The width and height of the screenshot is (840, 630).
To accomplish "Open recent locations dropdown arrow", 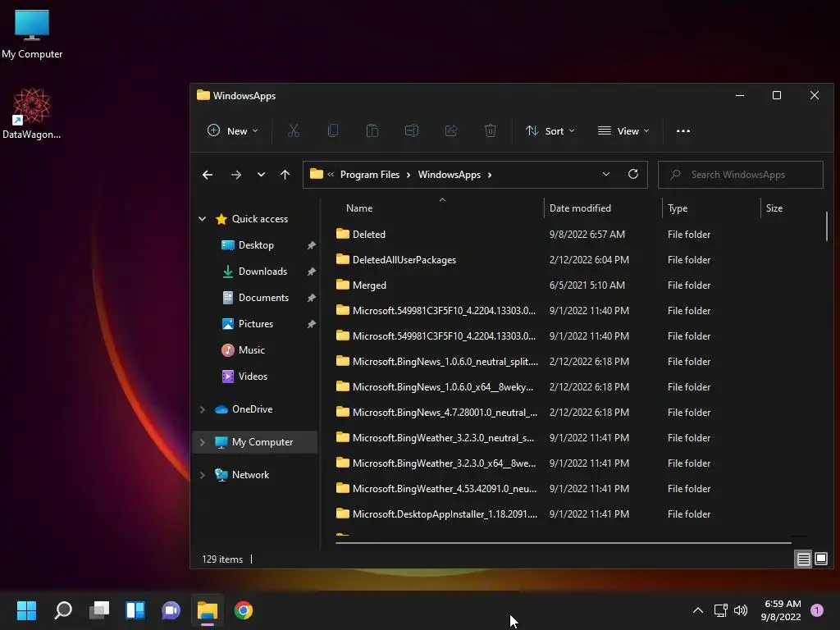I will click(x=261, y=175).
